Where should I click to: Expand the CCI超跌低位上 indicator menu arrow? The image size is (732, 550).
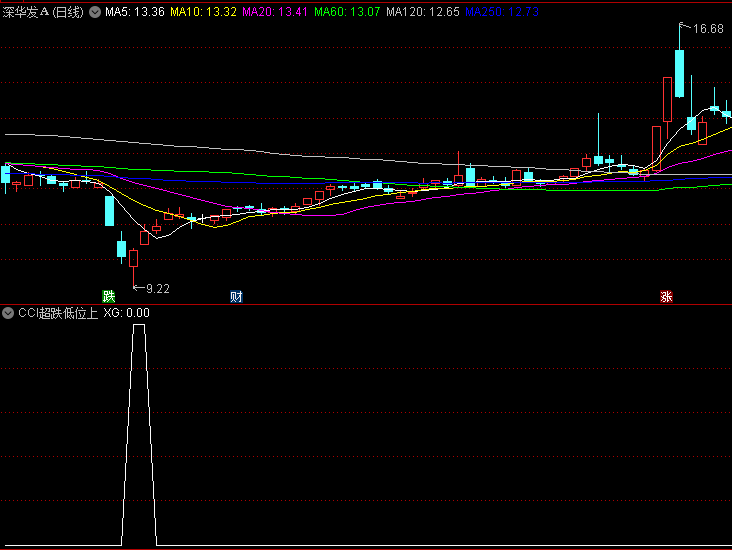point(9,313)
